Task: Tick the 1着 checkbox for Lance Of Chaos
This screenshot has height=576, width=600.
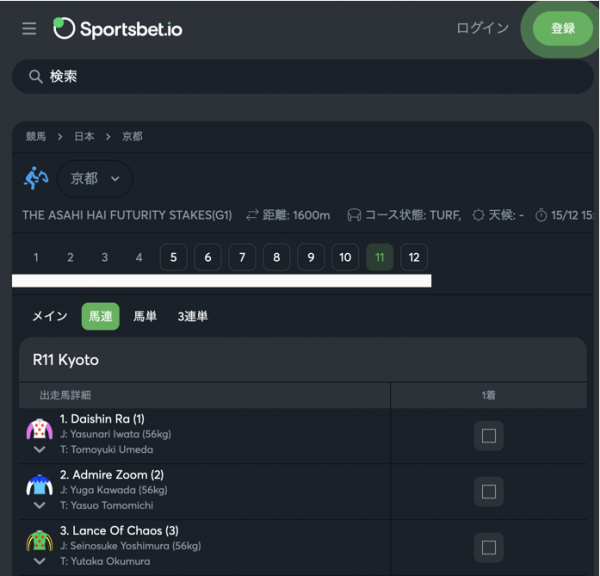Action: pos(489,547)
